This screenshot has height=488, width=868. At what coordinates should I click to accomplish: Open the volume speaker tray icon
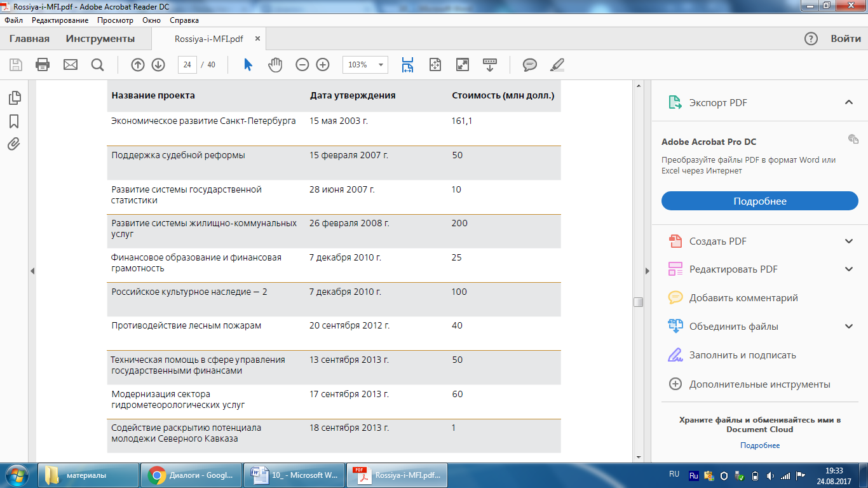[x=770, y=475]
